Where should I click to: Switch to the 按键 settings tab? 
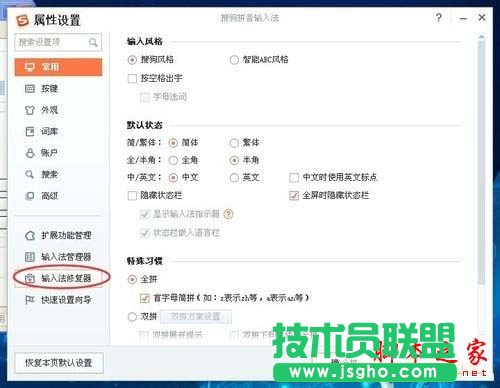point(58,89)
